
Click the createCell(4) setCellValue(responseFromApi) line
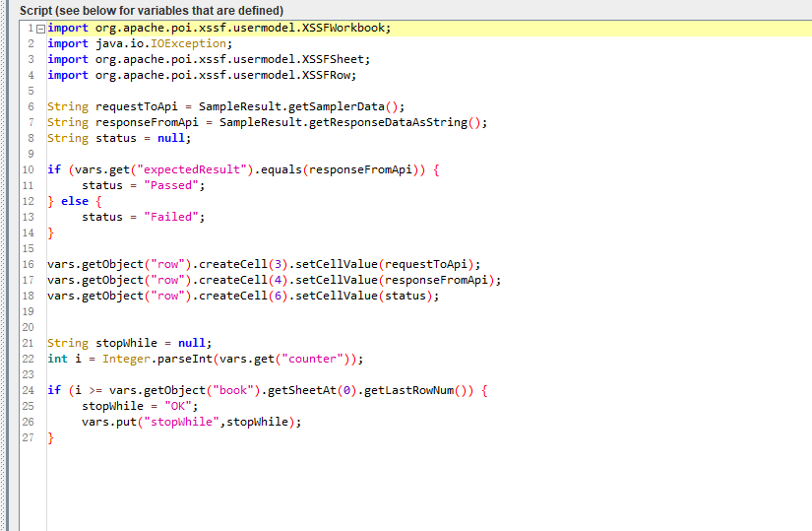click(274, 280)
